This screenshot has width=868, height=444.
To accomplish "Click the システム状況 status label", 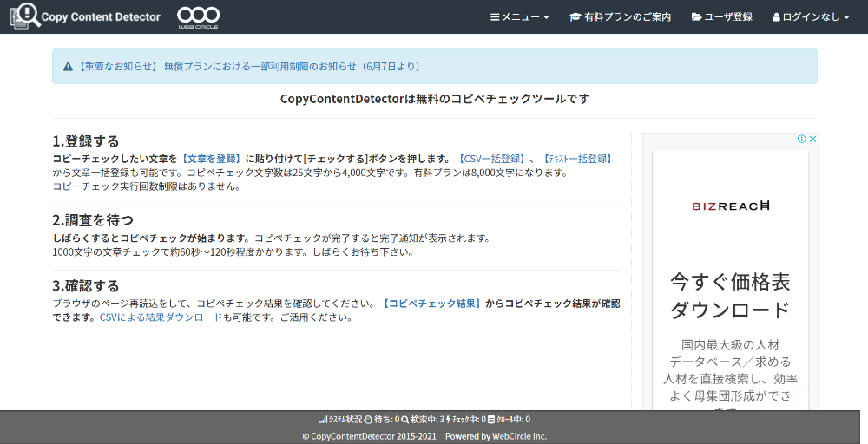I will tap(345, 420).
